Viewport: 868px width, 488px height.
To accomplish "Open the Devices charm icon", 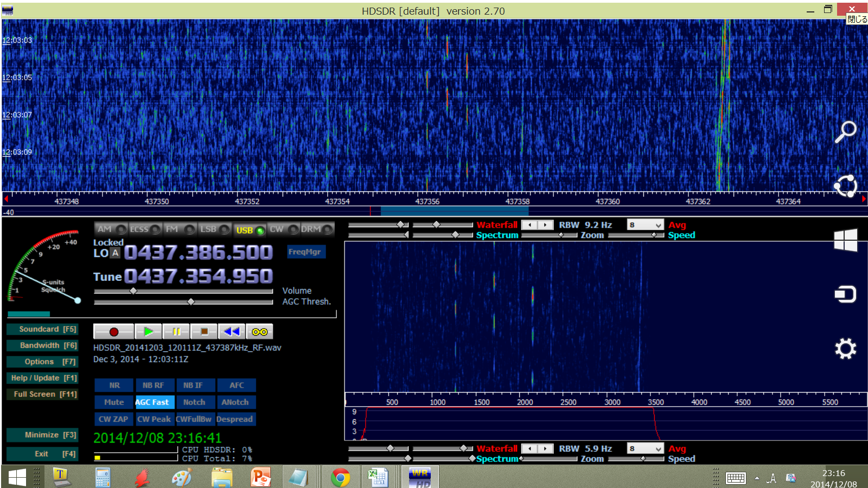I will pos(845,294).
